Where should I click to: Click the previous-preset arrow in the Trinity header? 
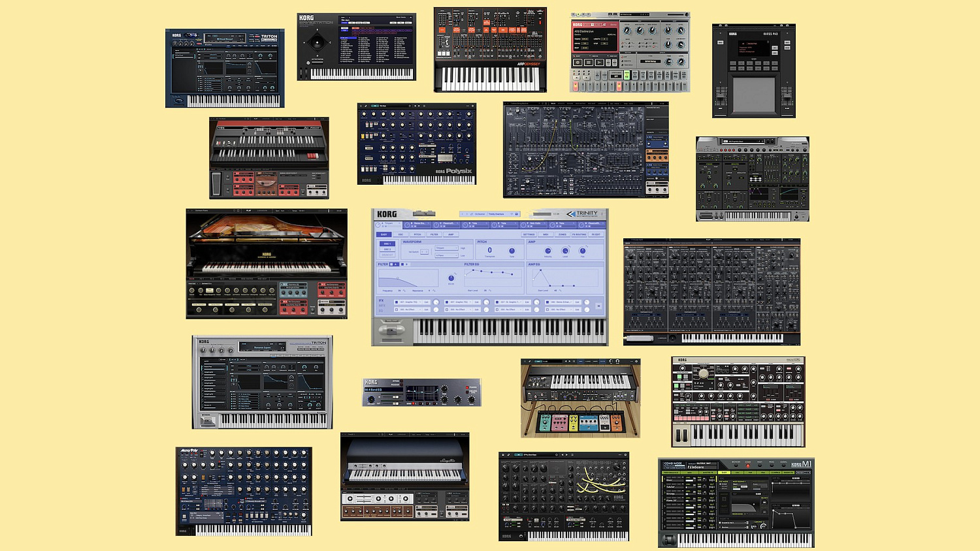coord(463,213)
